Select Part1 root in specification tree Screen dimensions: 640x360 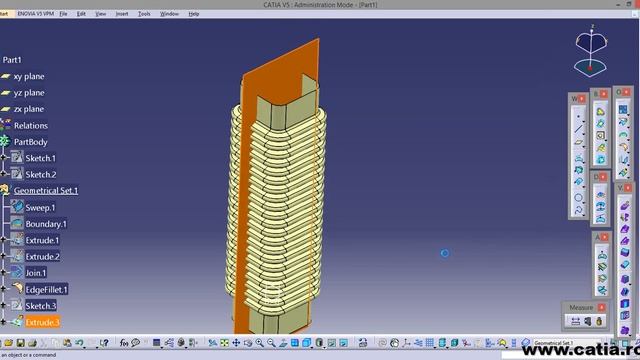(12, 60)
